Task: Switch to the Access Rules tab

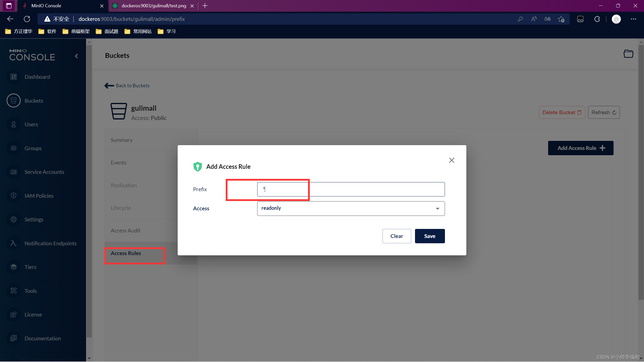Action: [x=126, y=253]
